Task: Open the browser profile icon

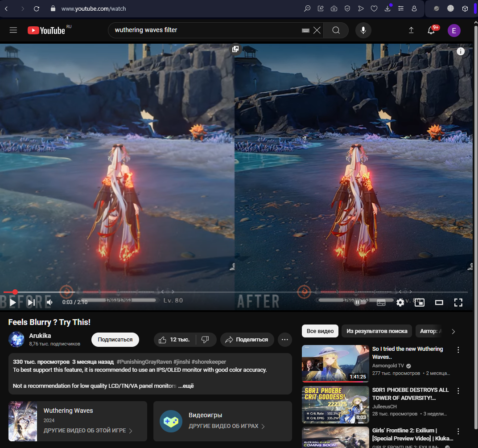Action: click(x=414, y=8)
